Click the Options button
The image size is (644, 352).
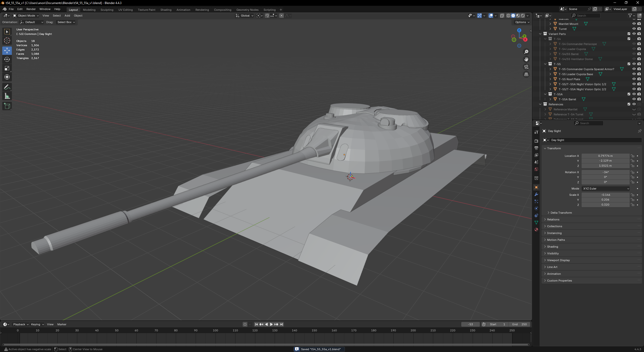point(522,22)
